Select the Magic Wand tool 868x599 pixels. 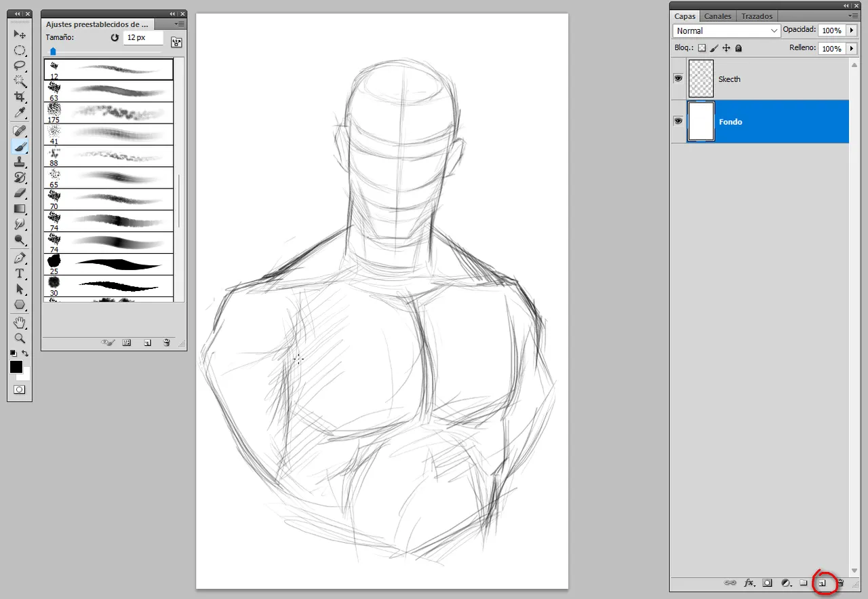point(20,81)
